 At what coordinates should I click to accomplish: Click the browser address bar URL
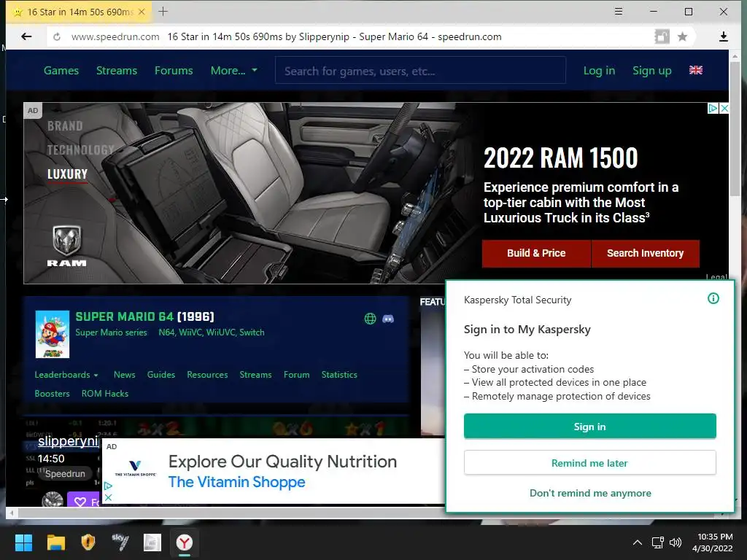pos(115,36)
